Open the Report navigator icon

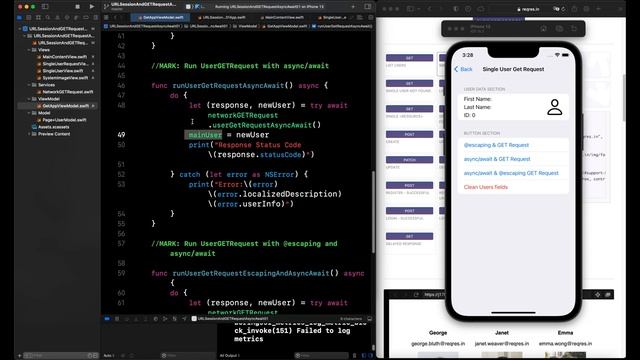(x=96, y=18)
